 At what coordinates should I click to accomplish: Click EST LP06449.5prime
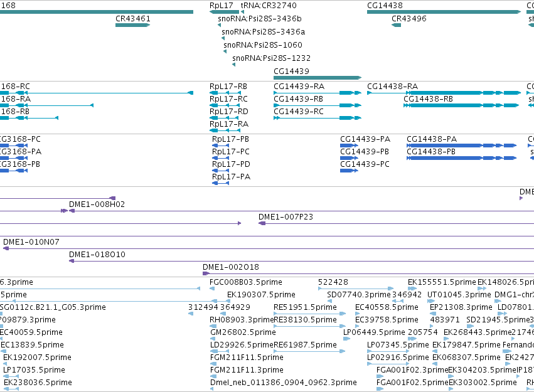(346, 339)
